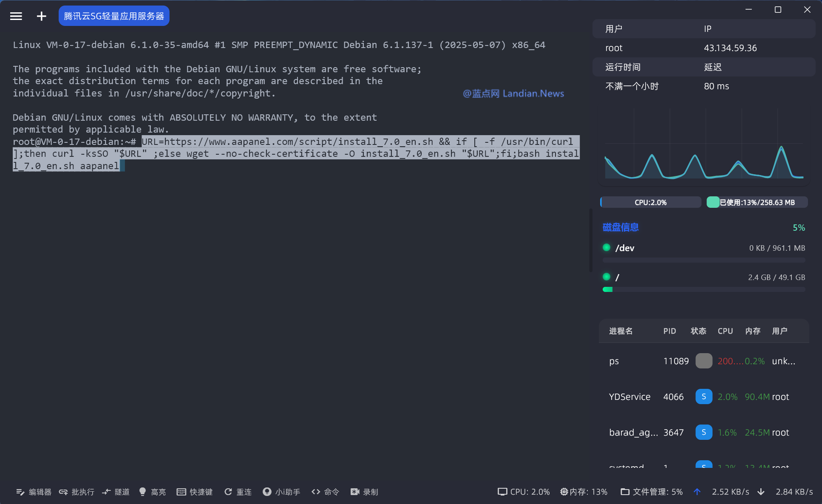
Task: Sort processes by CPU column header
Action: (x=725, y=331)
